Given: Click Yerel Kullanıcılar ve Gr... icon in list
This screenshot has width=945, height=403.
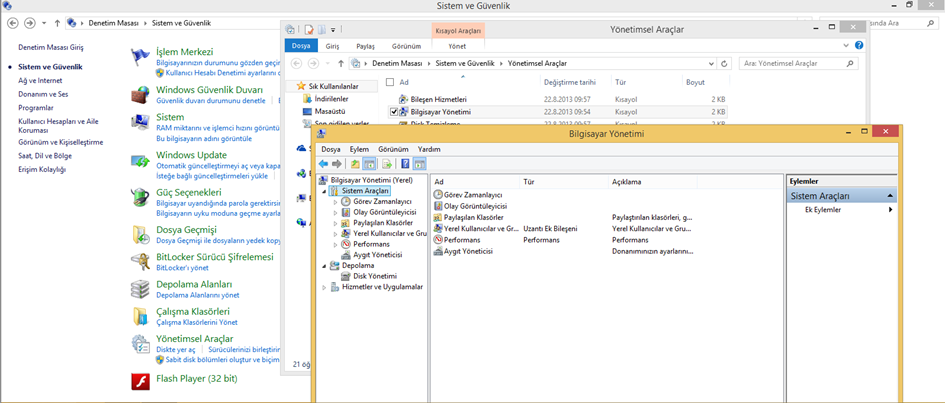Looking at the screenshot, I should pyautogui.click(x=438, y=229).
